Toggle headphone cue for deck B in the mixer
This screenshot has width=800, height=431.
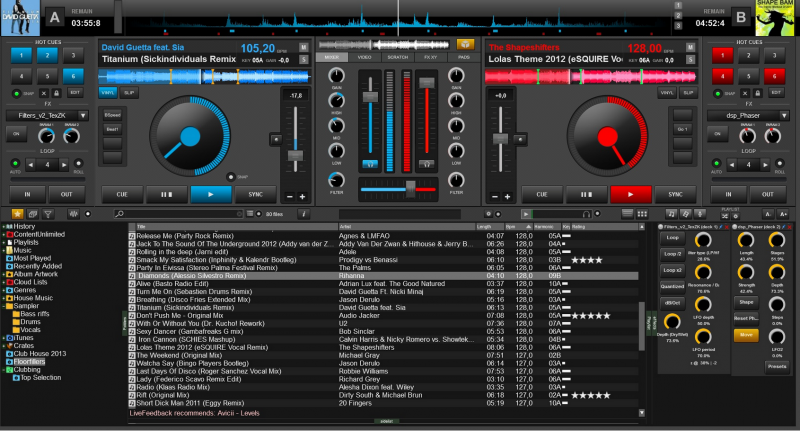pyautogui.click(x=427, y=164)
